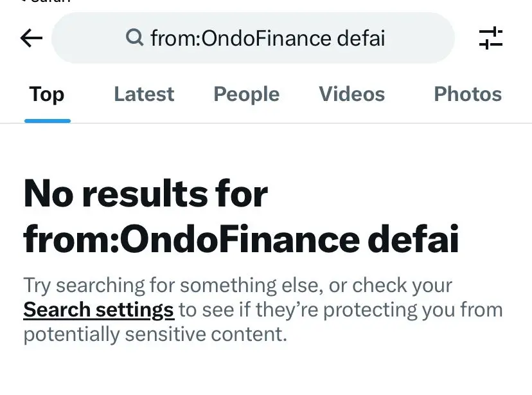
Task: Click blue active indicator under Top
Action: point(48,121)
